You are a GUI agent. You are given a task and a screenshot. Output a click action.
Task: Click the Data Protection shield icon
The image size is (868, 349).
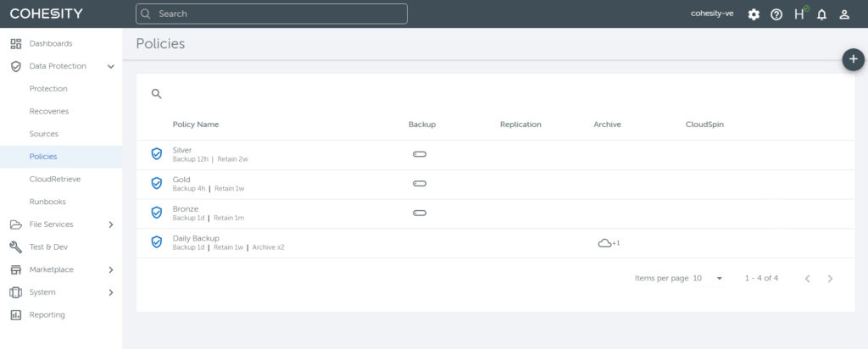coord(15,66)
